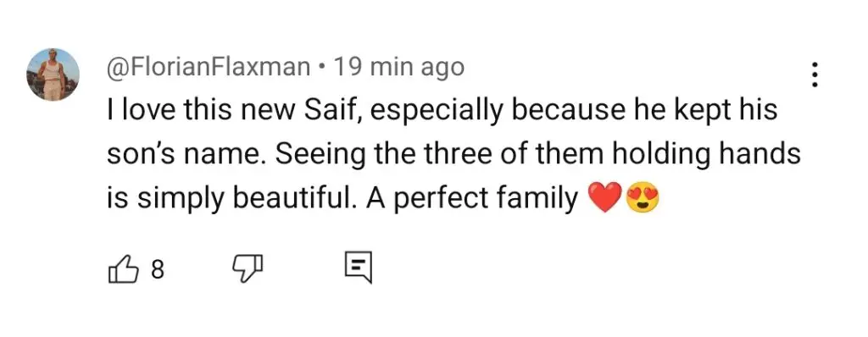Open FlorianFlaxman's profile avatar
Image resolution: width=868 pixels, height=337 pixels.
[x=53, y=75]
